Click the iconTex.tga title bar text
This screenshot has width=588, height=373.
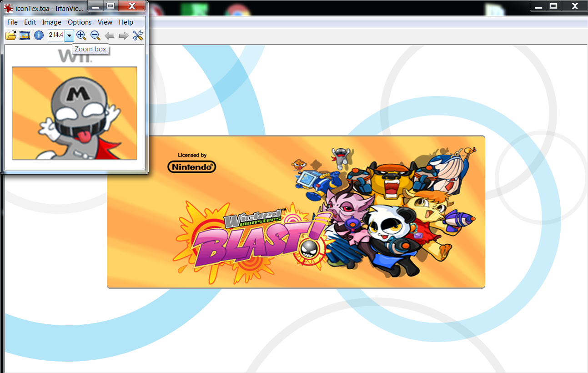(50, 8)
